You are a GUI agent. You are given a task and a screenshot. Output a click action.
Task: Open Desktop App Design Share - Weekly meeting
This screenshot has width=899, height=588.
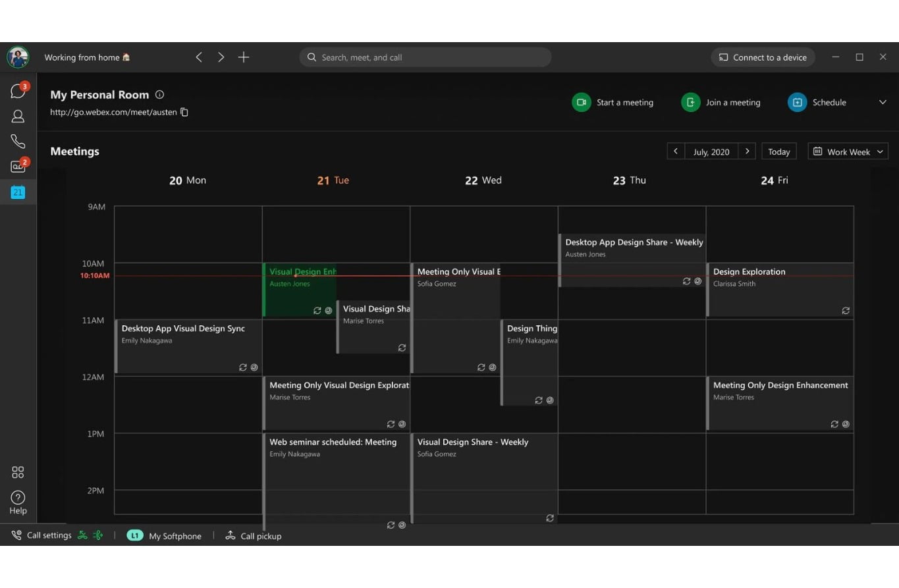632,260
